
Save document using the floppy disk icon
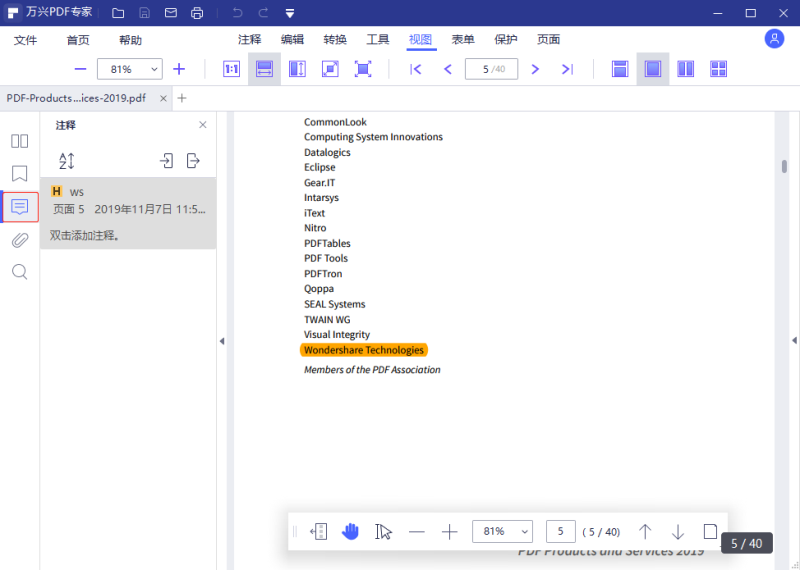144,13
